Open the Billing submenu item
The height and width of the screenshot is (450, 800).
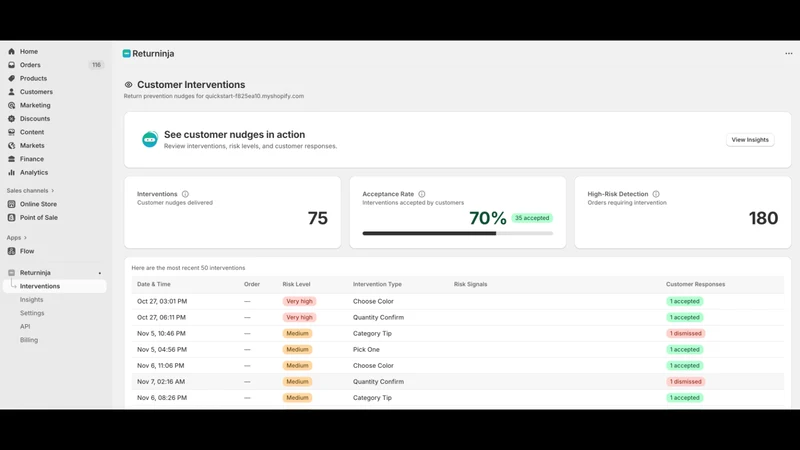tap(29, 340)
